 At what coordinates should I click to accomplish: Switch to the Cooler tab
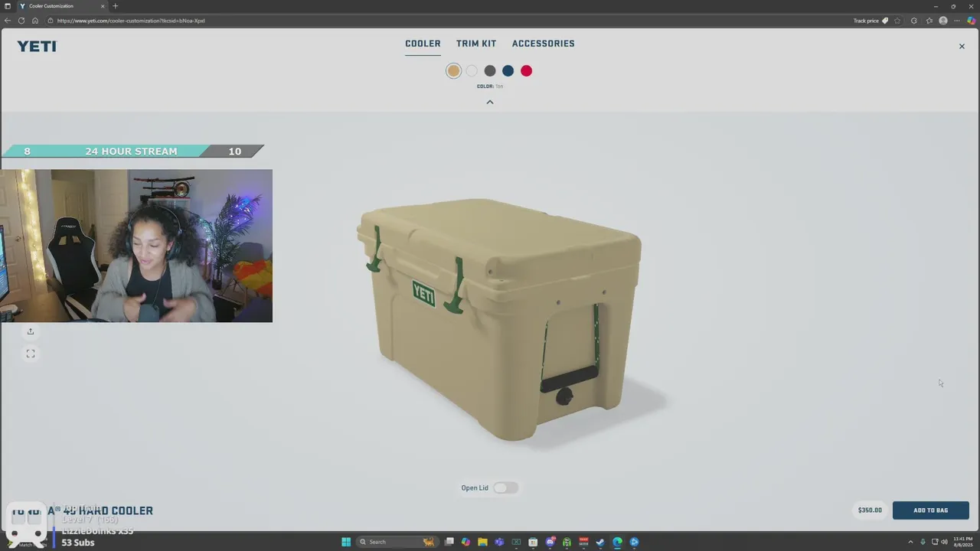point(423,44)
